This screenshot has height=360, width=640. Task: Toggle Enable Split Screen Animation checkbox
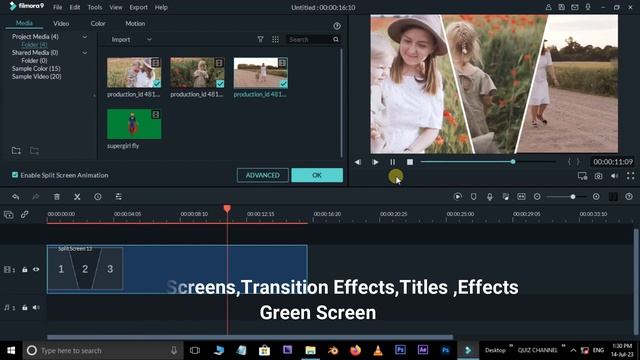click(15, 175)
